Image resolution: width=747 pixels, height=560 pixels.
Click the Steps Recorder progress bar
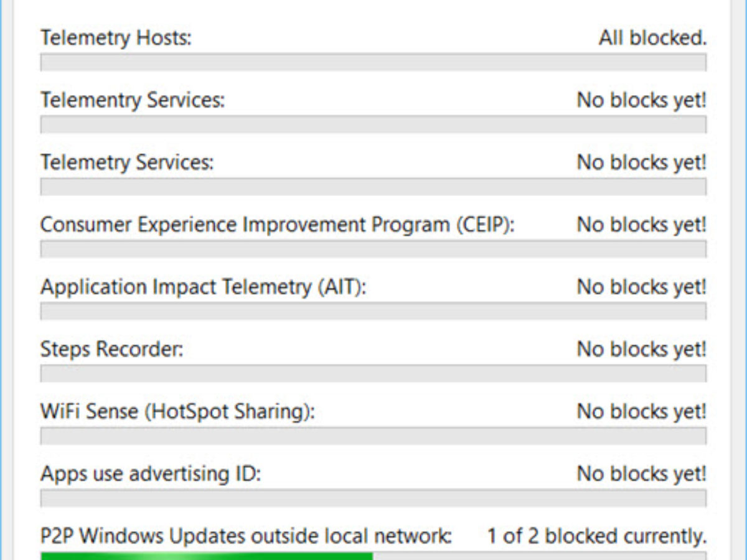point(373,373)
